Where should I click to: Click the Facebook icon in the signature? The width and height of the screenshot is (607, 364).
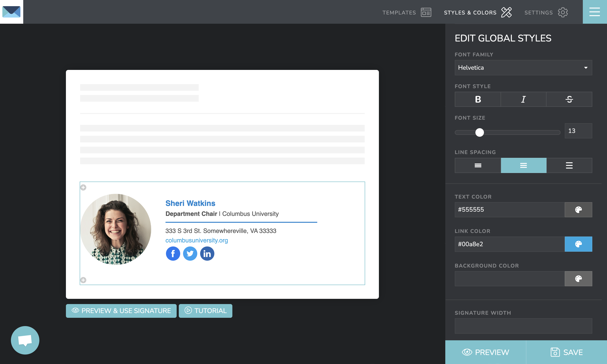coord(173,253)
